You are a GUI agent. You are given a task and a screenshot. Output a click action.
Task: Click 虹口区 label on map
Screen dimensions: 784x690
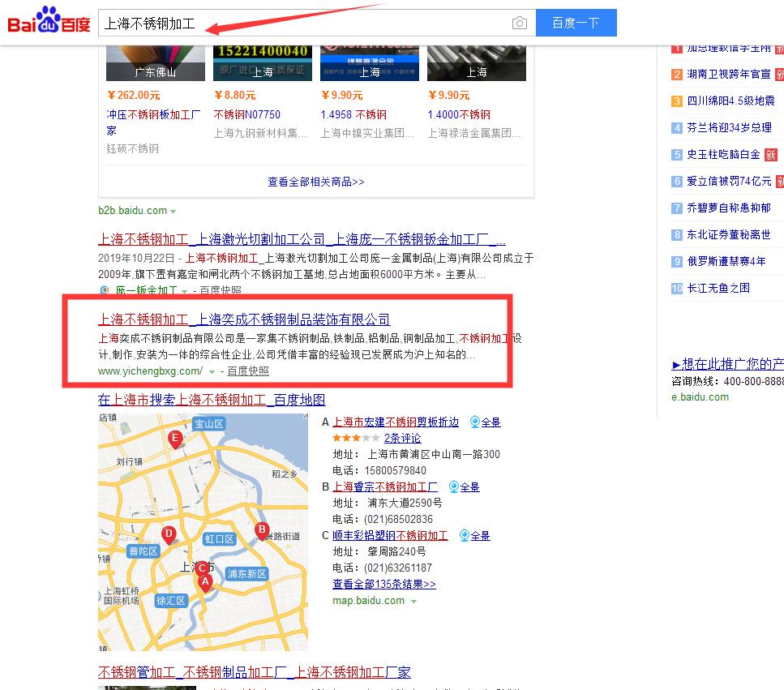(219, 539)
